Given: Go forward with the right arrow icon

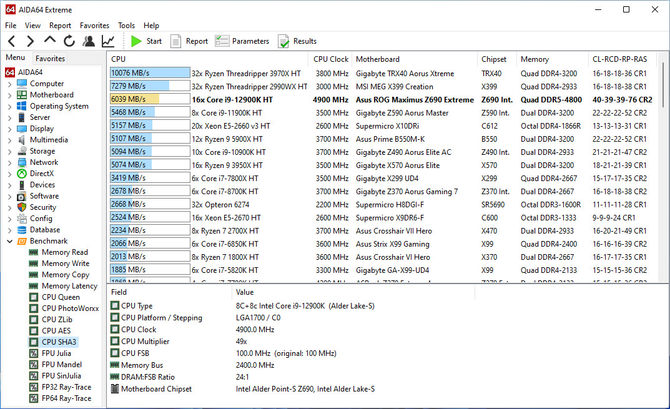Looking at the screenshot, I should [30, 41].
